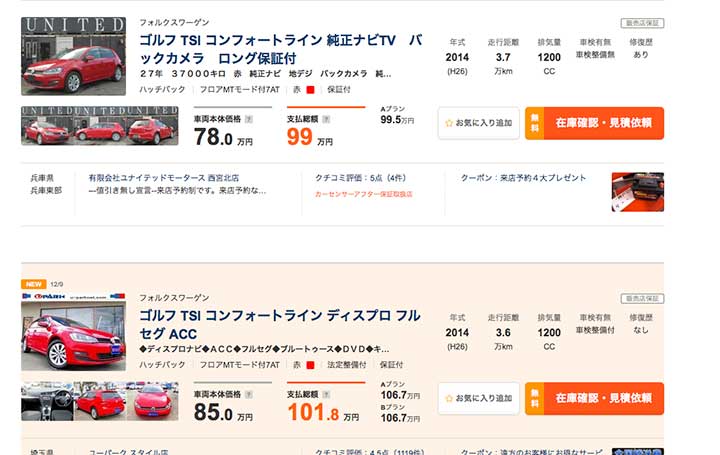Image resolution: width=720 pixels, height=455 pixels.
Task: Click help icon beside first 車両本体価格
Action: pyautogui.click(x=249, y=119)
